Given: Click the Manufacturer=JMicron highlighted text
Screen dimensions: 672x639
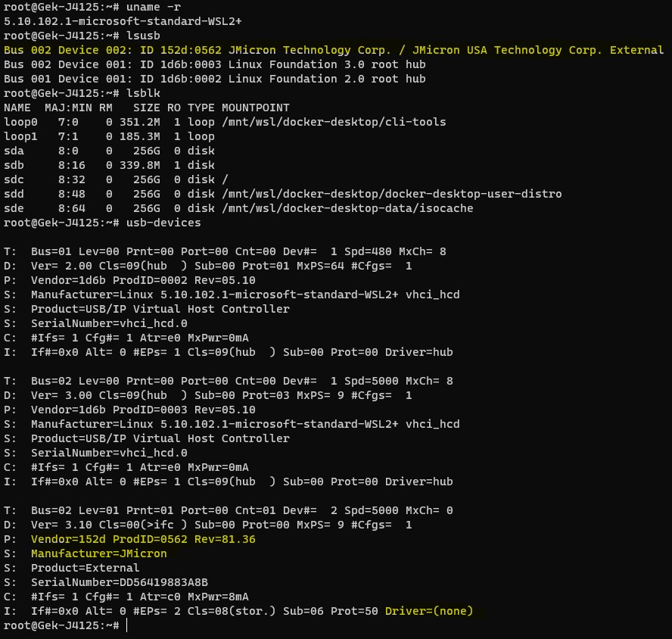Looking at the screenshot, I should click(98, 553).
